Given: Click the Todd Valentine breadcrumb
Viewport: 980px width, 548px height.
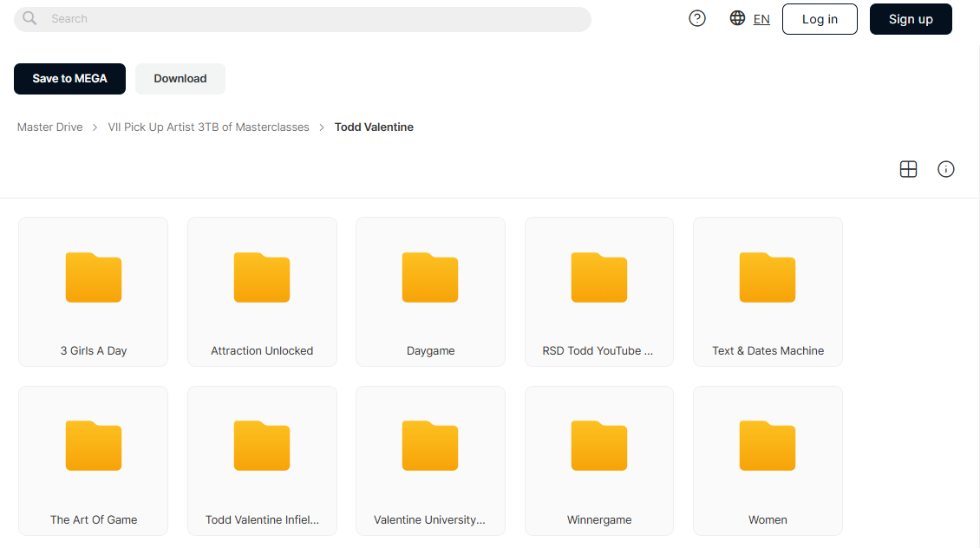Looking at the screenshot, I should click(x=374, y=127).
